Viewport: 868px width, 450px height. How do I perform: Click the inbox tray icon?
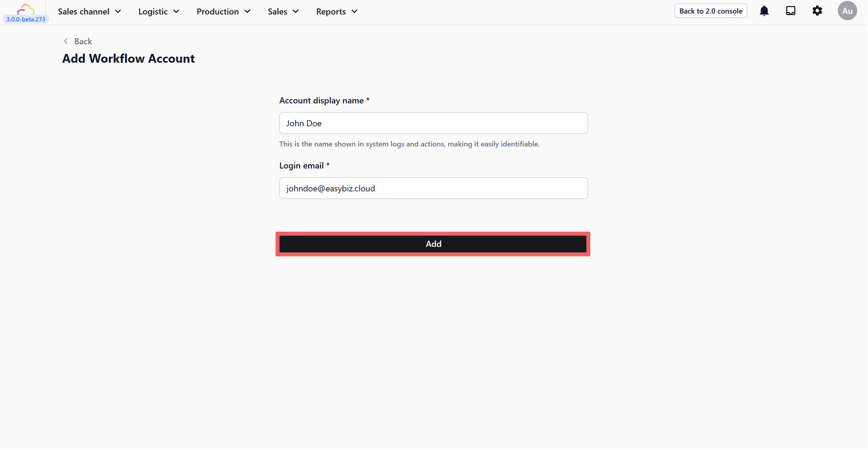790,10
